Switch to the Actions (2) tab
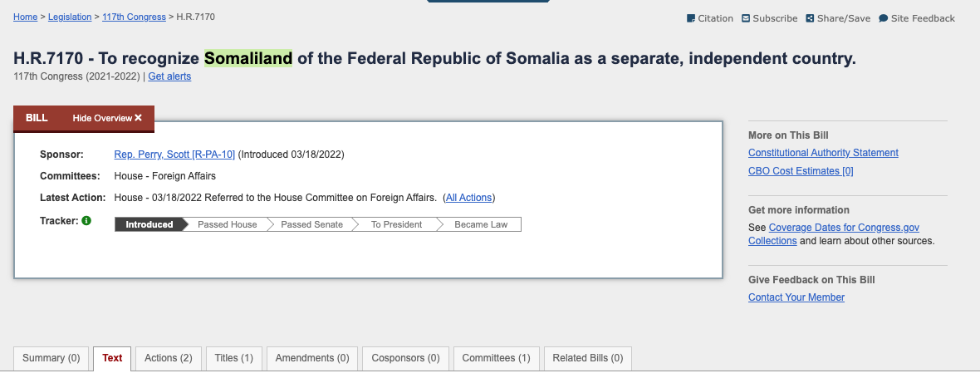 tap(168, 359)
